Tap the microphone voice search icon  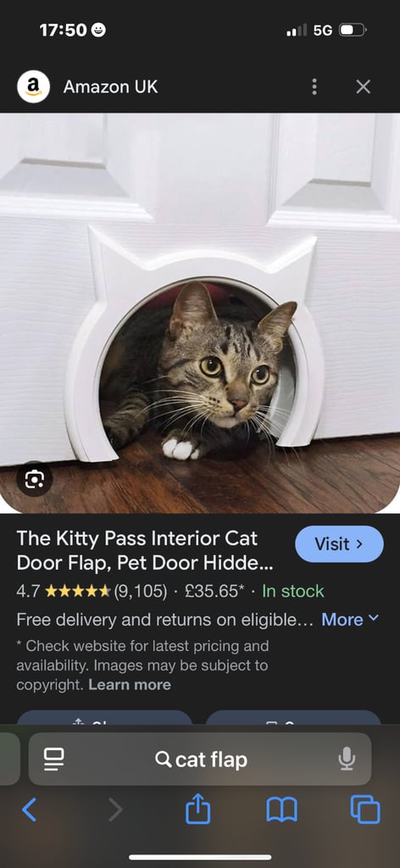[347, 759]
